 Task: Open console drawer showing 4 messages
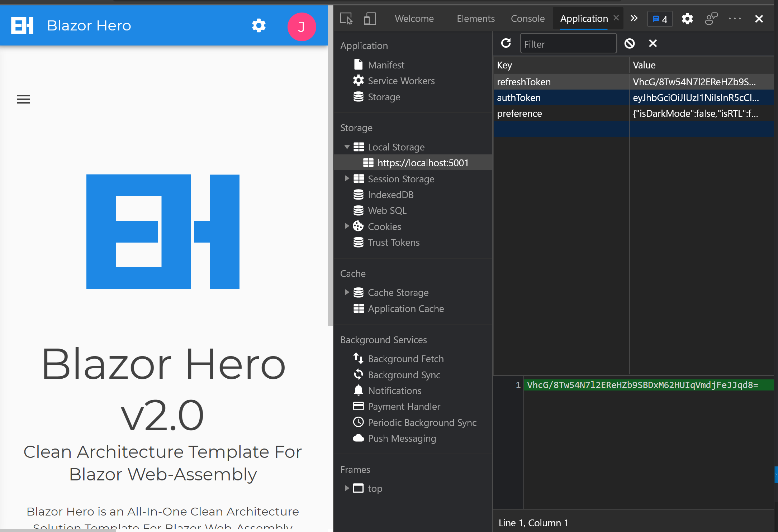(660, 19)
